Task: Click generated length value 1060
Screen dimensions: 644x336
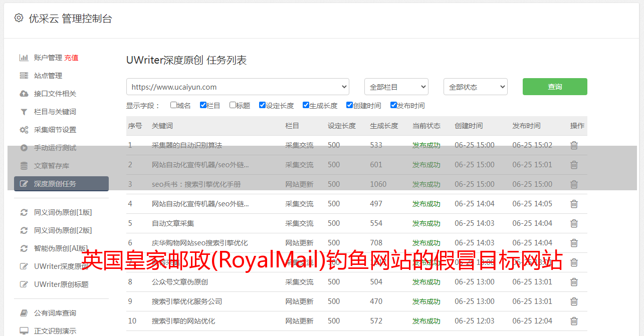Action: tap(378, 184)
